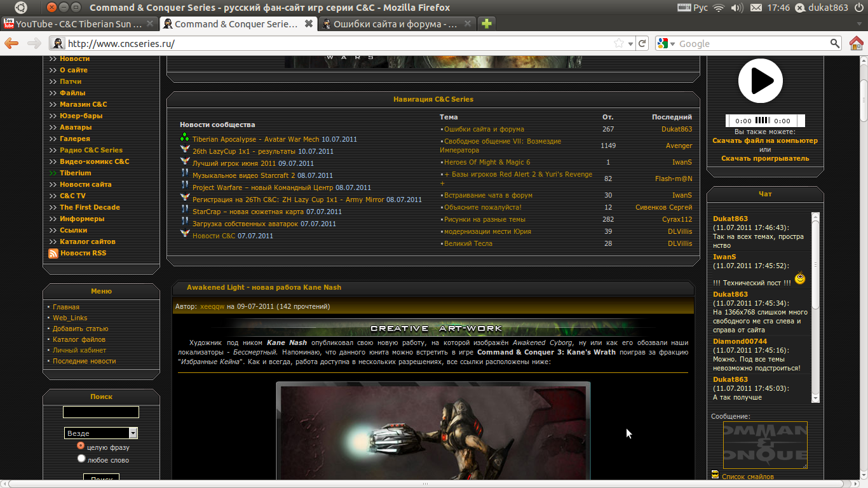Open a new tab with the plus icon
Viewport: 868px width, 488px height.
[486, 24]
